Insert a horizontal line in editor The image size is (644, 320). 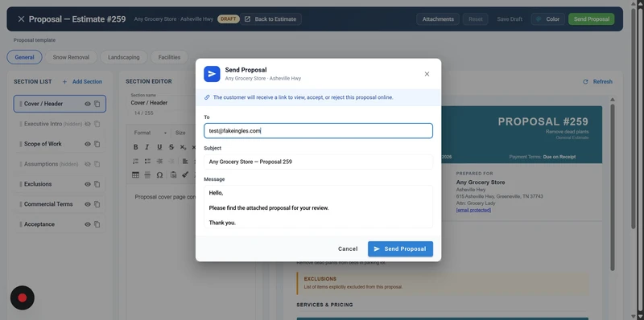[147, 174]
